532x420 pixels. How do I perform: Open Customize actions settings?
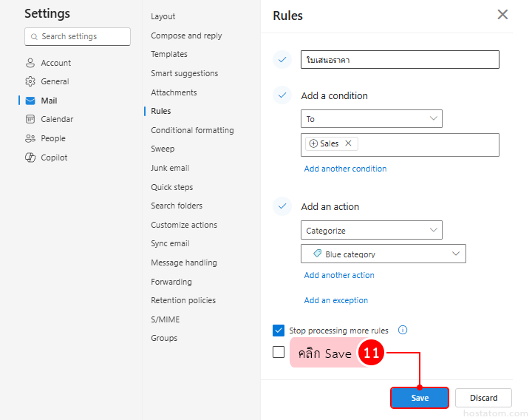click(184, 225)
